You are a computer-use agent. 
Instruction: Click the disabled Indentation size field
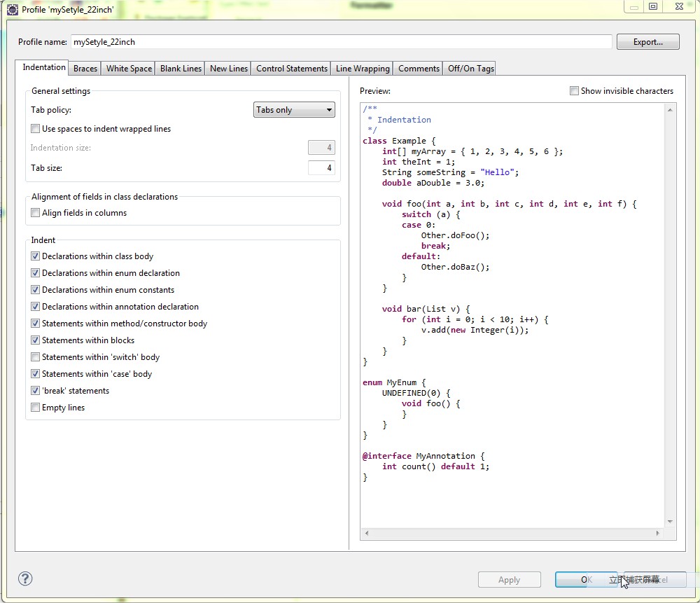[x=321, y=147]
